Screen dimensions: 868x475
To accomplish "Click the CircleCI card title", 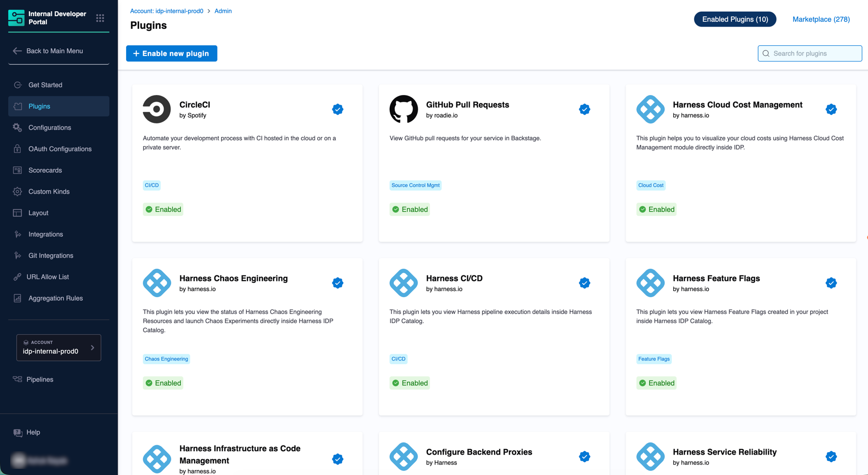I will [195, 105].
